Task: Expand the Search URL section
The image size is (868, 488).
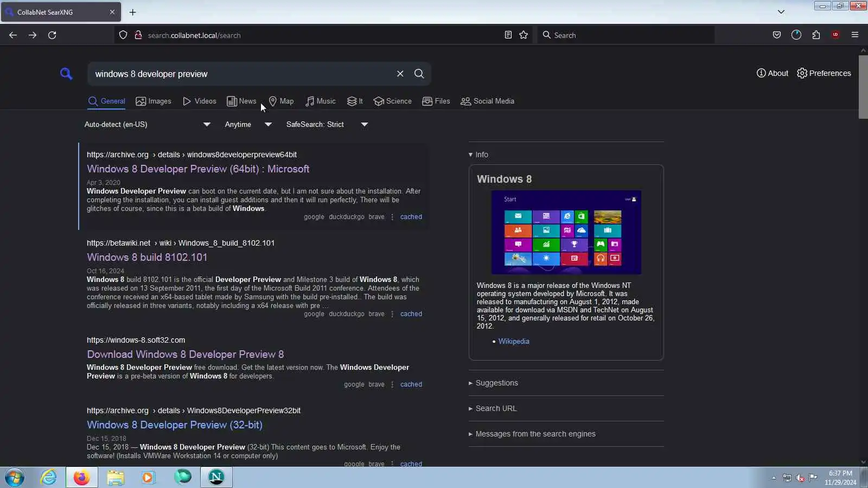Action: [x=493, y=409]
